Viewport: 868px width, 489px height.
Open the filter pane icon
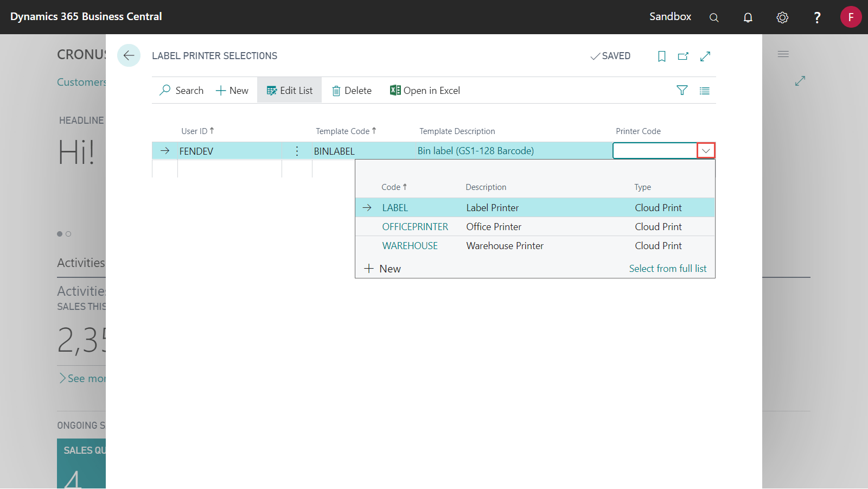point(682,91)
